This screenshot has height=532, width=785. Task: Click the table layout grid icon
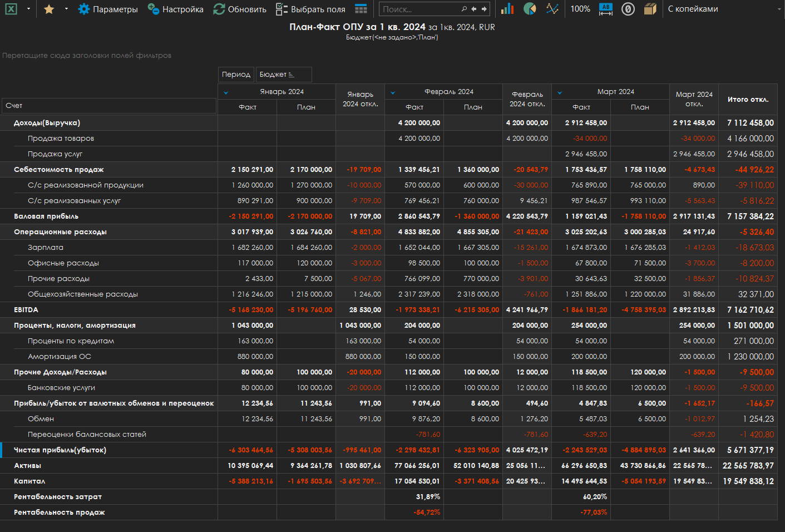point(361,9)
